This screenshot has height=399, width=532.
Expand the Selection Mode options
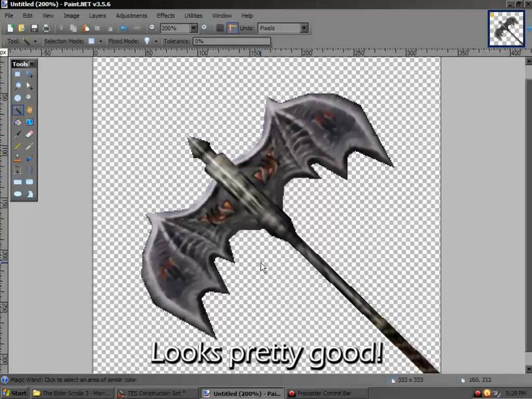point(100,40)
